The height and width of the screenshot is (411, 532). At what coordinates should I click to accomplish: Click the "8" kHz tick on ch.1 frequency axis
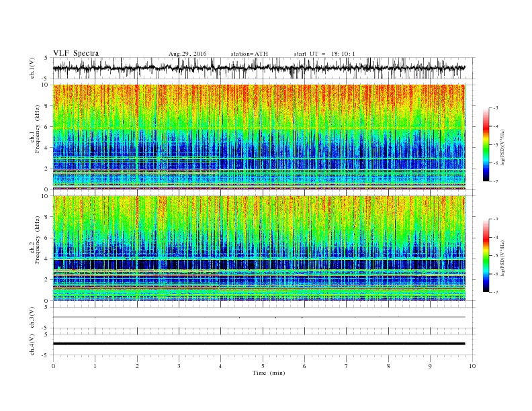coord(46,106)
